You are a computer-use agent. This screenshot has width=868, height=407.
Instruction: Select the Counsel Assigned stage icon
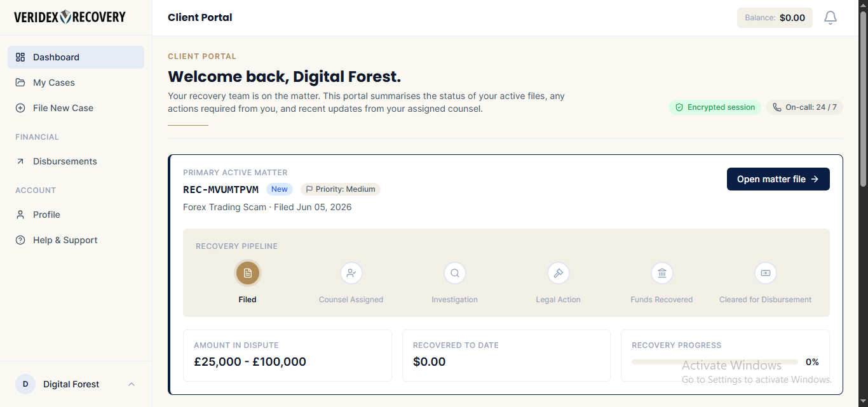pyautogui.click(x=351, y=273)
